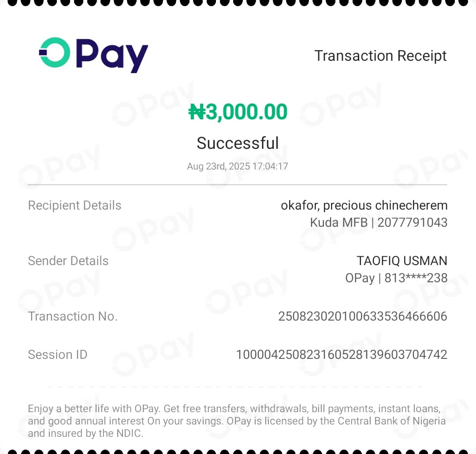Click the Sender Details label

68,261
